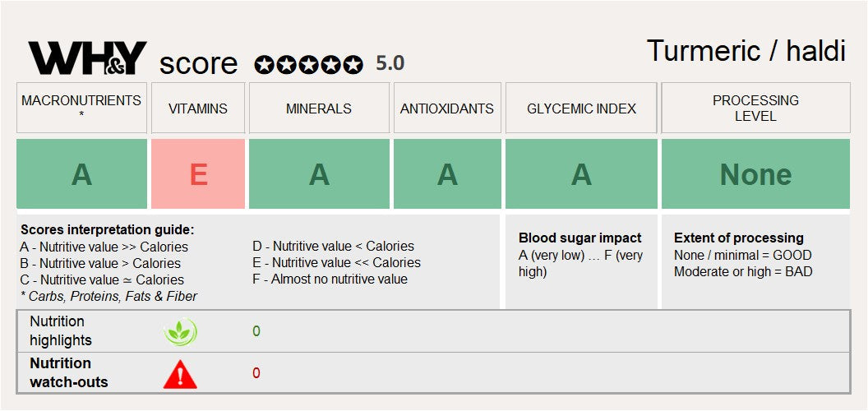Screen dimensions: 868x411
Task: Click the green A macronutrients score box
Action: [x=82, y=174]
